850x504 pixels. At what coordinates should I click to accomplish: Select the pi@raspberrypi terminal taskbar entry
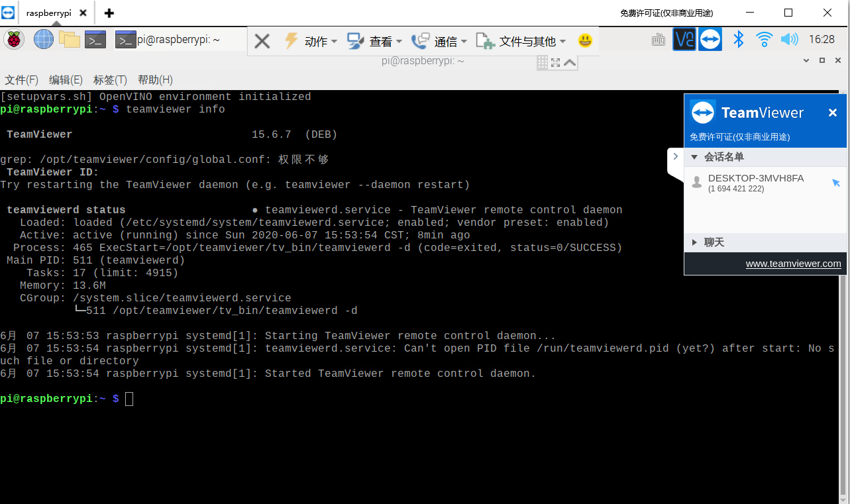[168, 40]
